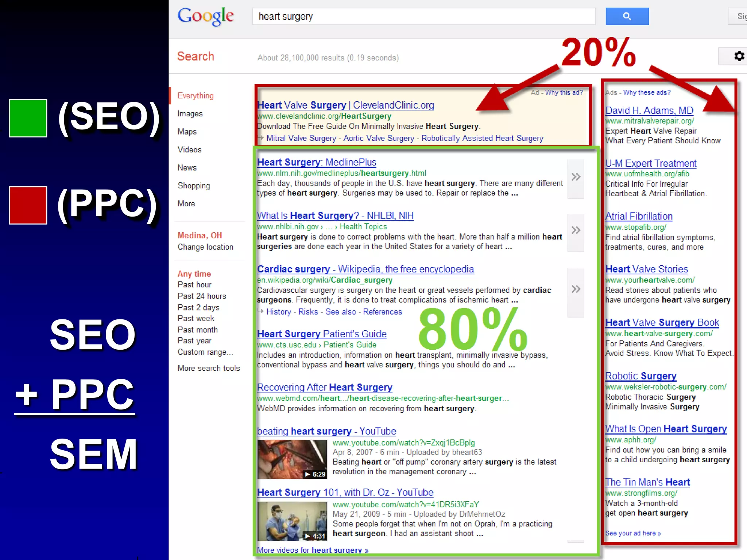Play the Dr. Oz video thumbnail
Screen dimensions: 747x560
[292, 521]
